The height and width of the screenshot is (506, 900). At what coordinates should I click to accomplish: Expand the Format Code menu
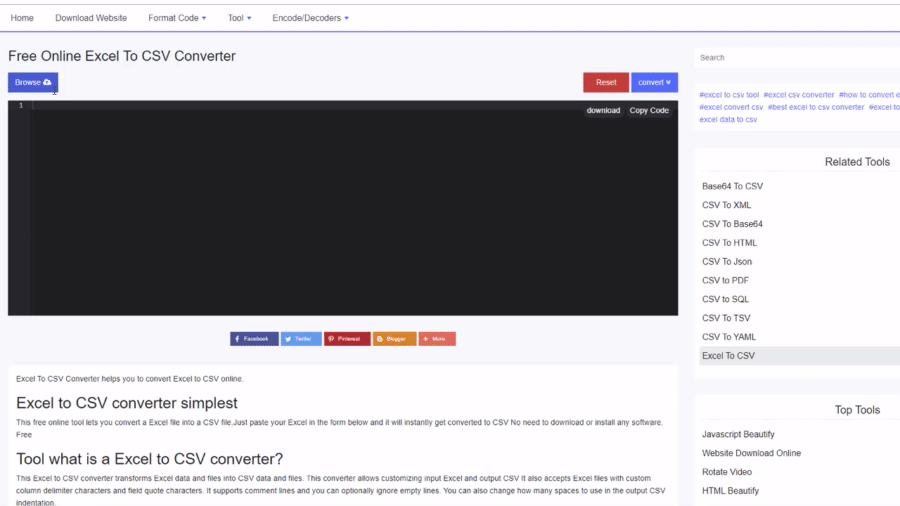point(177,18)
